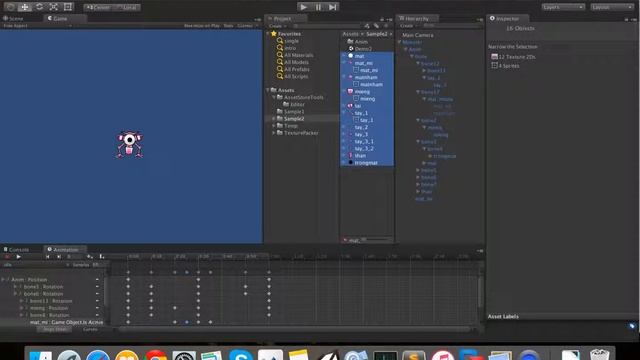The image size is (640, 360).
Task: Open the Anim folder in Sample2 assets
Action: [358, 42]
